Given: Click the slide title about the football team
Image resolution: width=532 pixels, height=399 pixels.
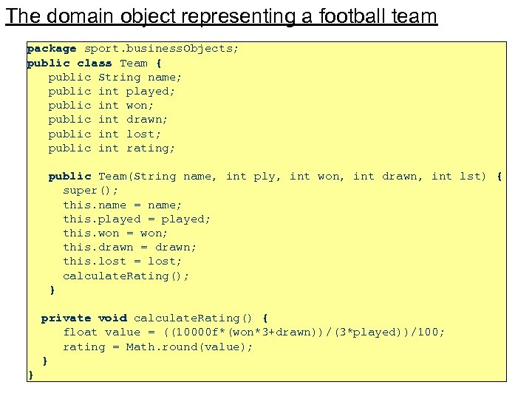Looking at the screenshot, I should click(x=221, y=16).
